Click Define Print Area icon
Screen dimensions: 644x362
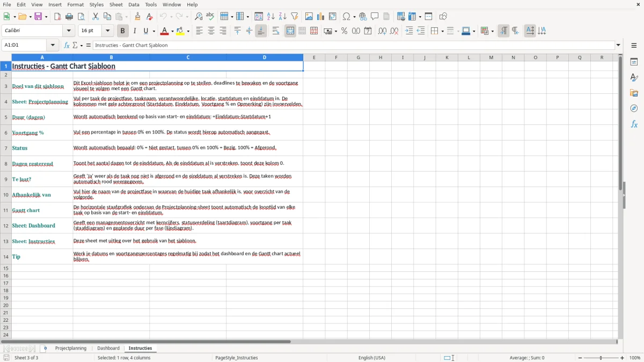401,17
